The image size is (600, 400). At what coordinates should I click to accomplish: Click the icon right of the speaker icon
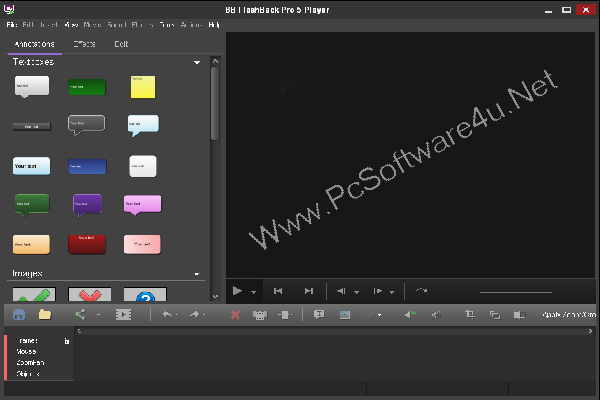(x=436, y=315)
